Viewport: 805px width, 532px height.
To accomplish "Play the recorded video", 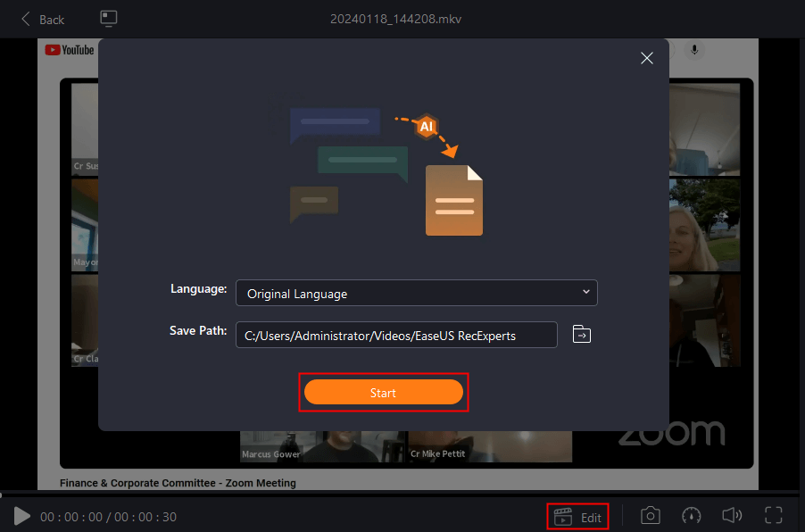I will point(21,516).
